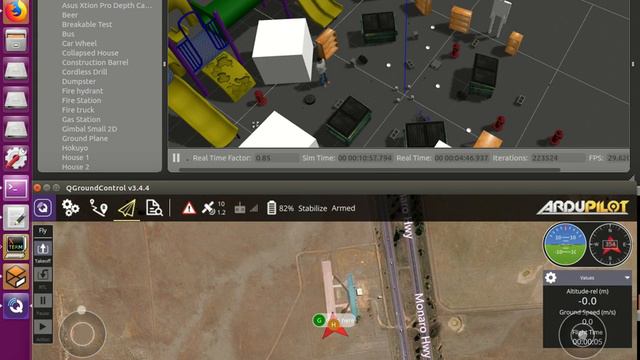Open system settings wrench dock icon
The height and width of the screenshot is (360, 640).
click(16, 158)
